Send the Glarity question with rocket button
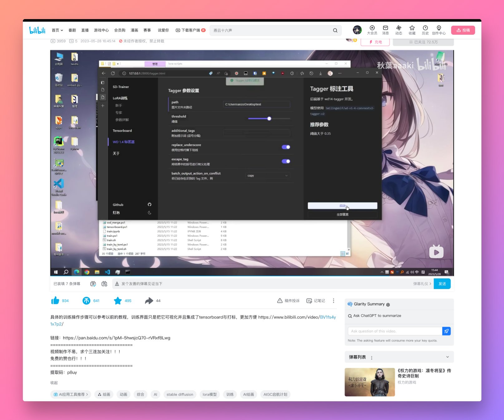The height and width of the screenshot is (420, 504). click(x=446, y=331)
